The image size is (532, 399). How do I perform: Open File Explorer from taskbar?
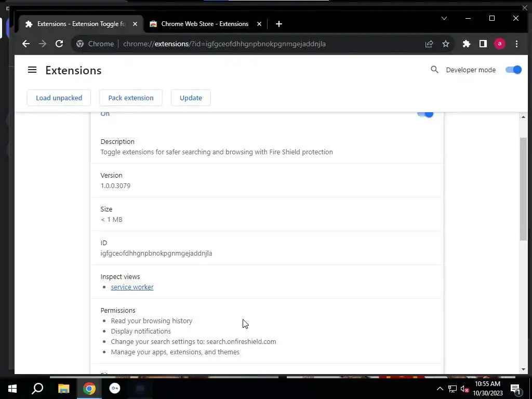(63, 389)
